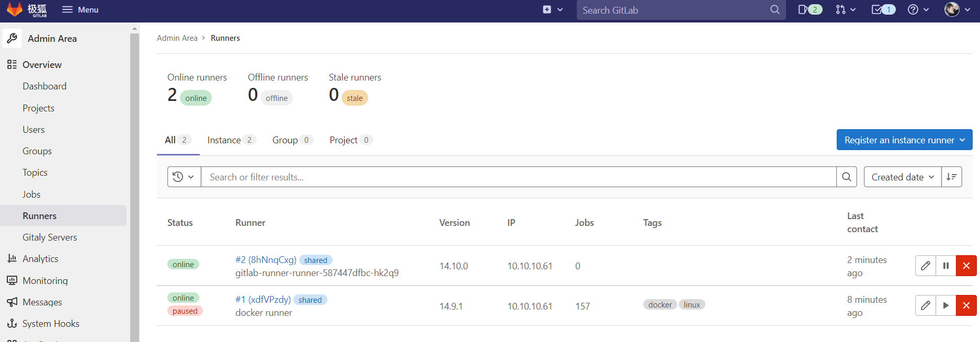Screen dimensions: 980x342
Task: Open Analytics sidebar section
Action: [40, 259]
